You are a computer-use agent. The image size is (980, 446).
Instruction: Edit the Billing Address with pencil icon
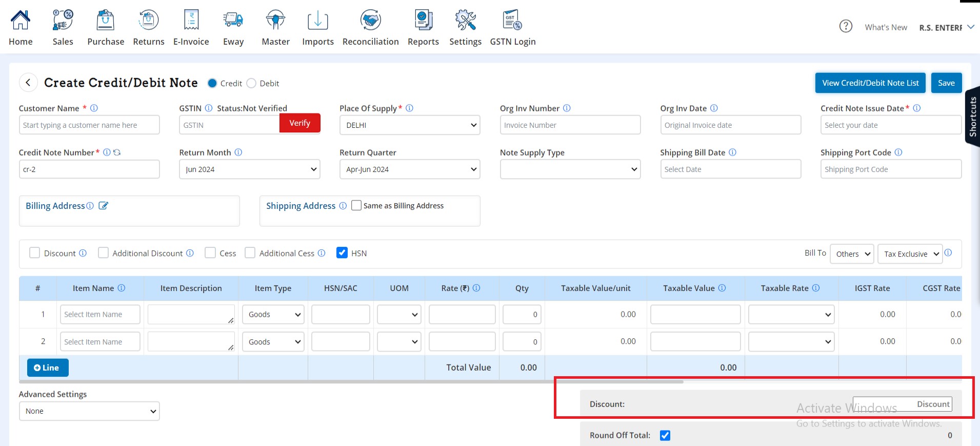(103, 206)
